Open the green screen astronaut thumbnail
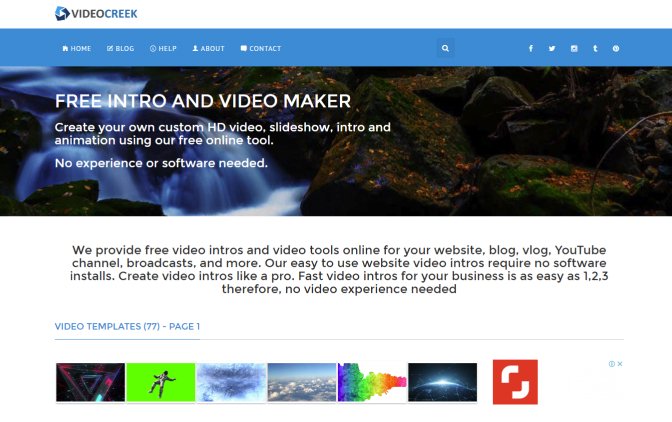 [161, 382]
